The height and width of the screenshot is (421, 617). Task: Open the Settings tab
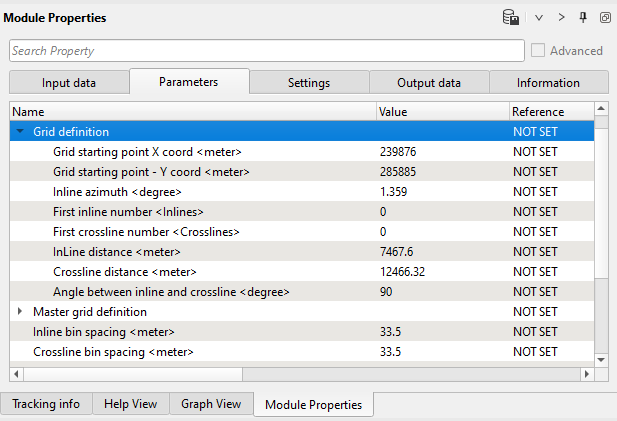(x=309, y=83)
